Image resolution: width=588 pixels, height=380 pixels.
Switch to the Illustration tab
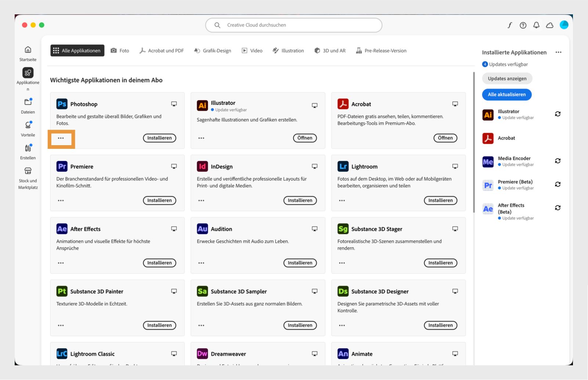click(288, 51)
